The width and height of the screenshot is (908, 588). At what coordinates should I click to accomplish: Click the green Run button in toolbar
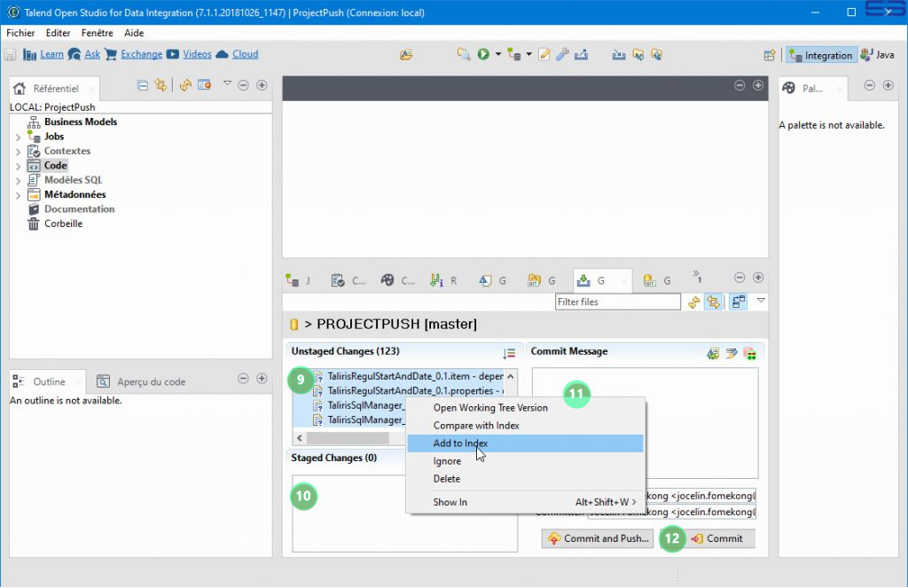click(x=483, y=54)
